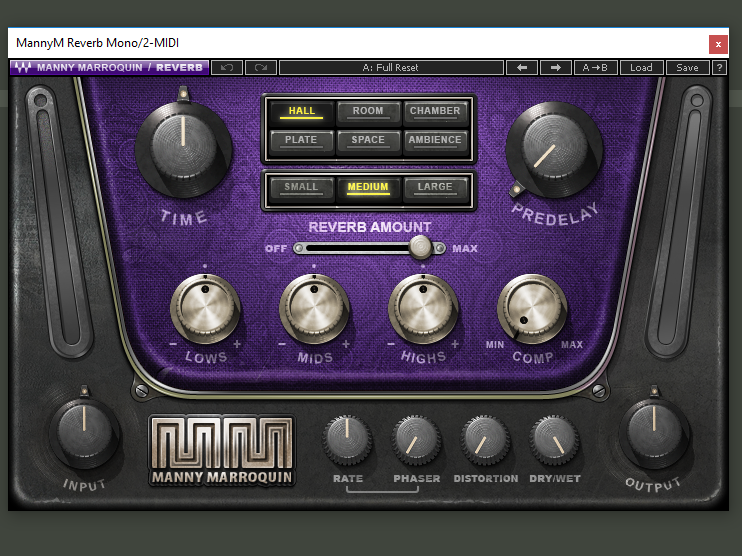
Task: Open help with the question mark button
Action: [x=719, y=68]
